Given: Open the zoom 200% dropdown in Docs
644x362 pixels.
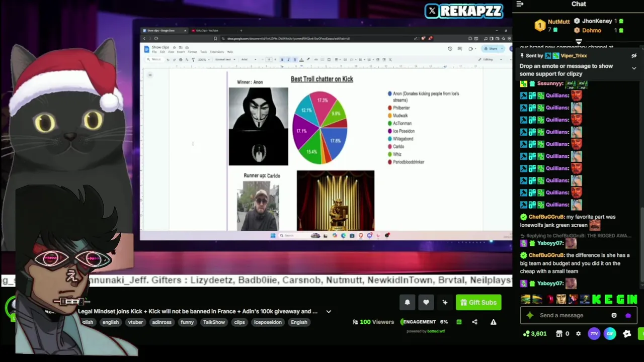Looking at the screenshot, I should (204, 59).
